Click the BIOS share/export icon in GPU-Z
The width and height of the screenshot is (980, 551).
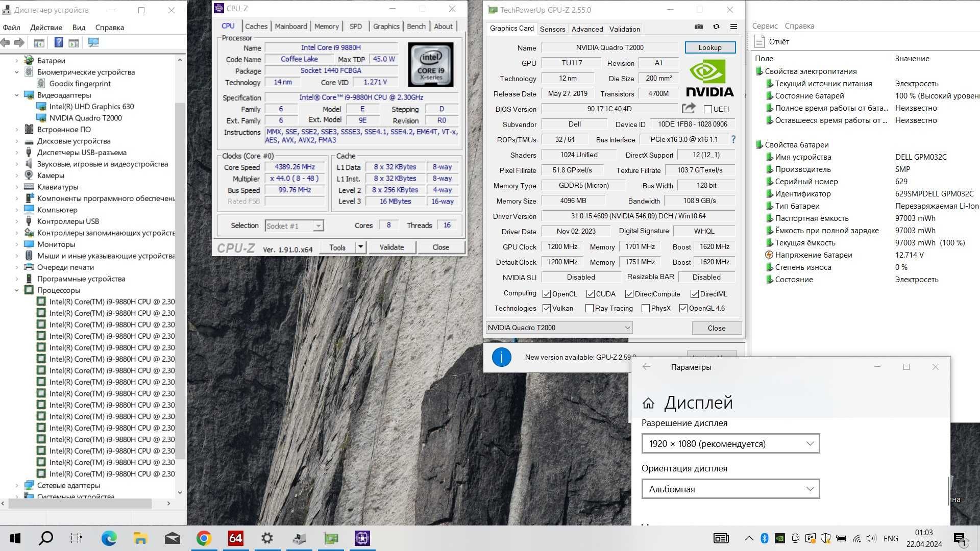click(x=689, y=108)
